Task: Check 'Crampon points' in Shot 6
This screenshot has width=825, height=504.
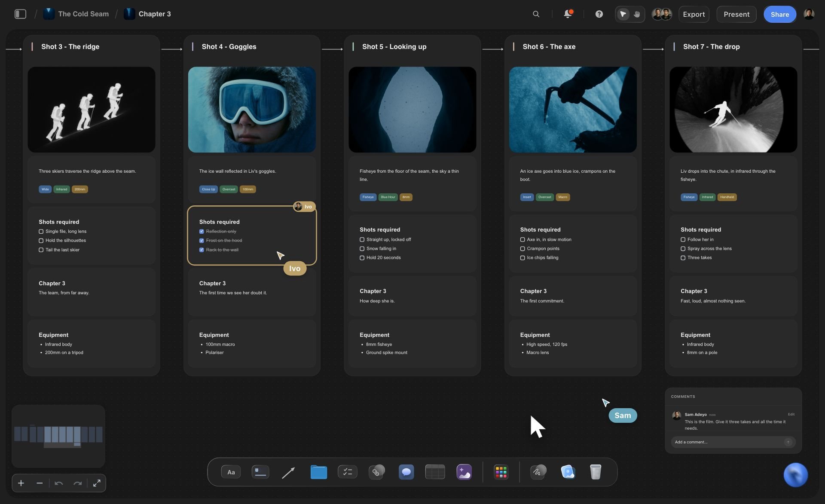Action: pos(522,249)
